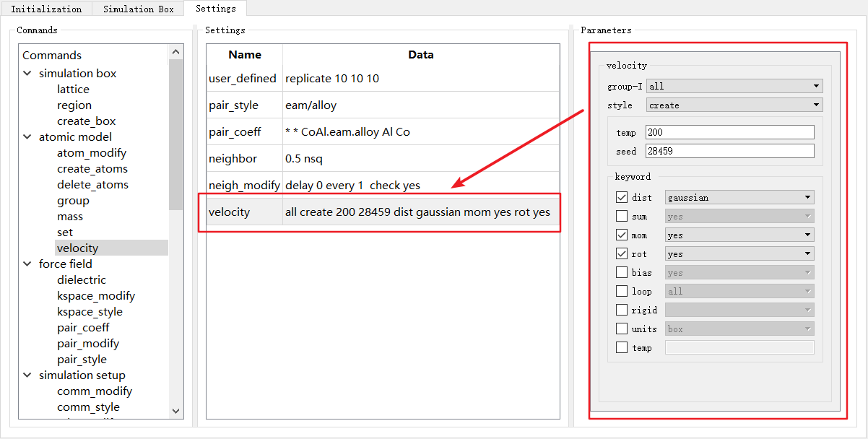Collapse the simulation box tree group
The height and width of the screenshot is (439, 868).
tap(27, 74)
